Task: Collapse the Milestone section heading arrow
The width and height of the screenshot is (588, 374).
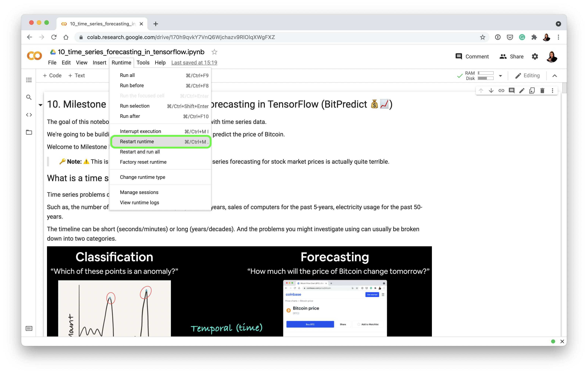Action: tap(41, 105)
